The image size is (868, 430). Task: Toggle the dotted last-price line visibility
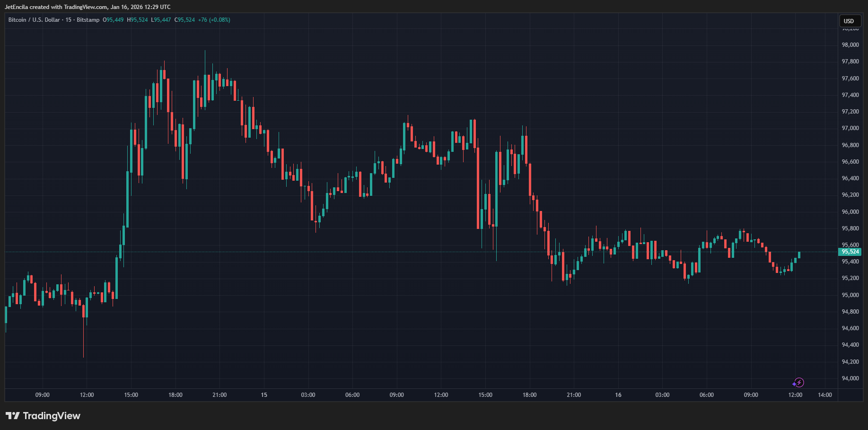pos(426,251)
